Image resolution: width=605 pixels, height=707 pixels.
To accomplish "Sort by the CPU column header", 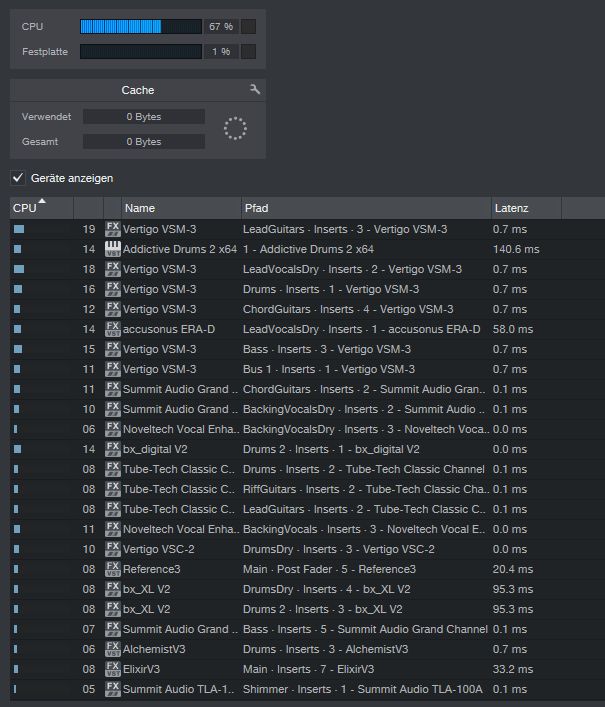I will [41, 208].
